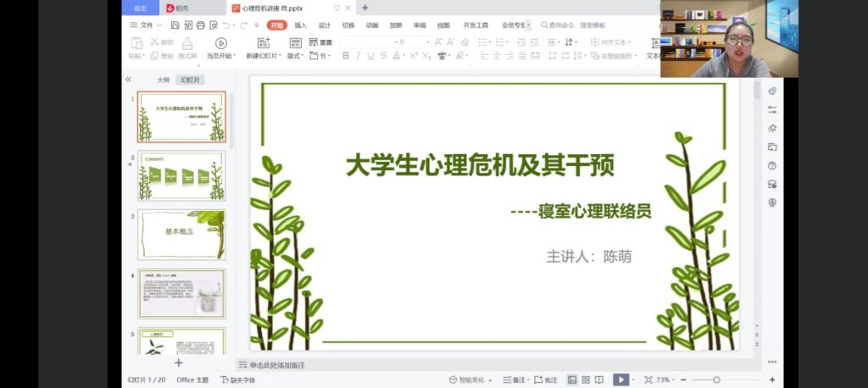Viewport: 868px width, 388px height.
Task: Collapse slide panel with double-chevron icon
Action: pos(129,80)
